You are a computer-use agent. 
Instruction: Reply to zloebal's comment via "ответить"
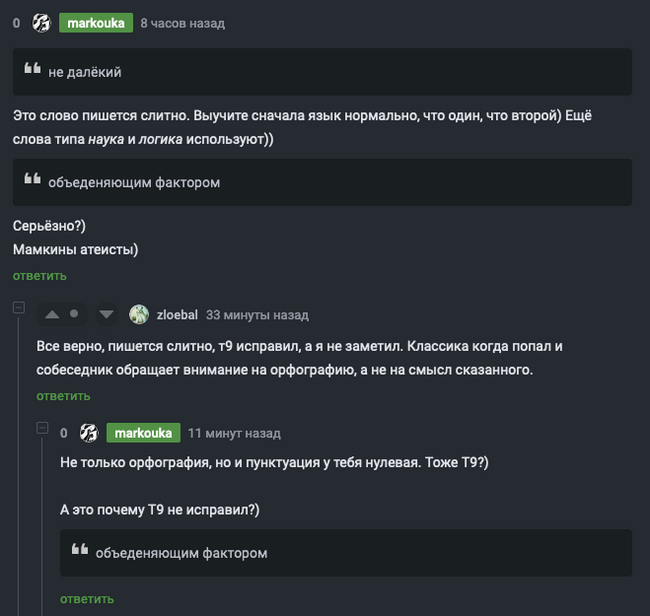point(63,396)
